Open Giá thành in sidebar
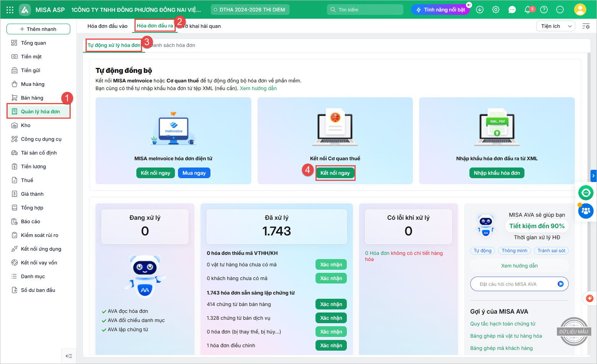This screenshot has height=364, width=597. (x=38, y=194)
